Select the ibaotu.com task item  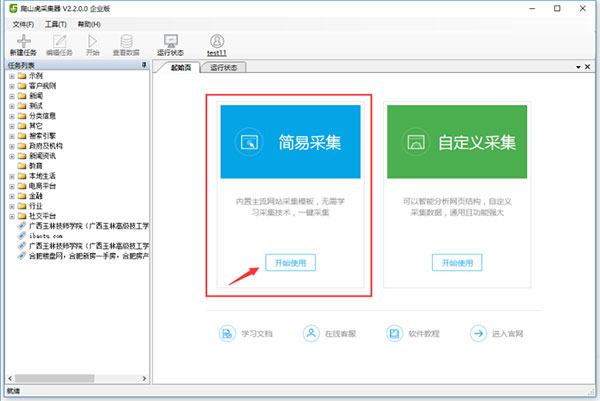pos(46,236)
